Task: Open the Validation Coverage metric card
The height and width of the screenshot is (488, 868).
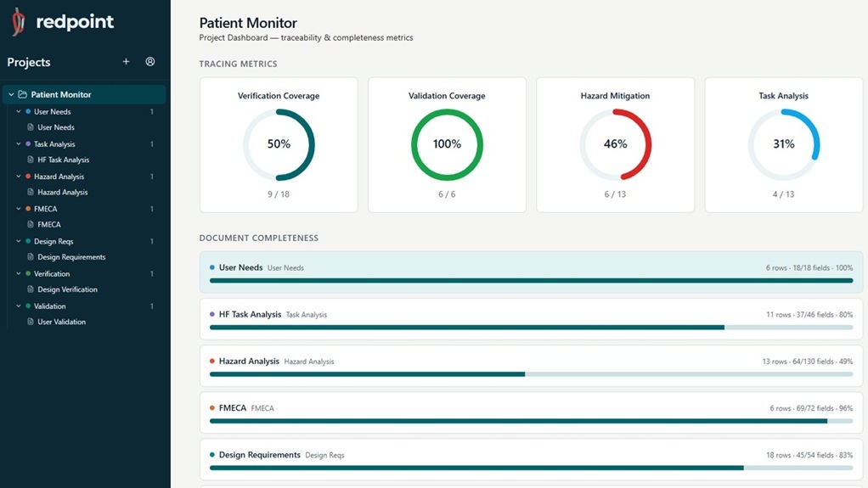Action: tap(447, 144)
